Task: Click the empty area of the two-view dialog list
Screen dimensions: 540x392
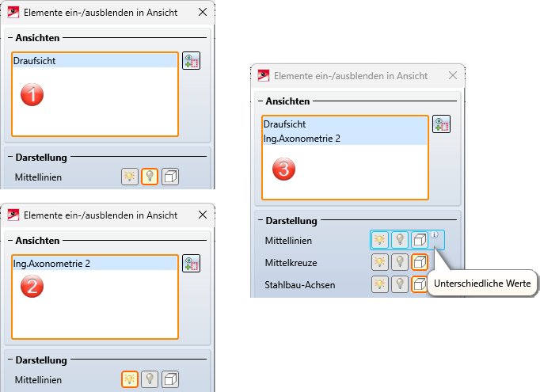Action: [344, 172]
